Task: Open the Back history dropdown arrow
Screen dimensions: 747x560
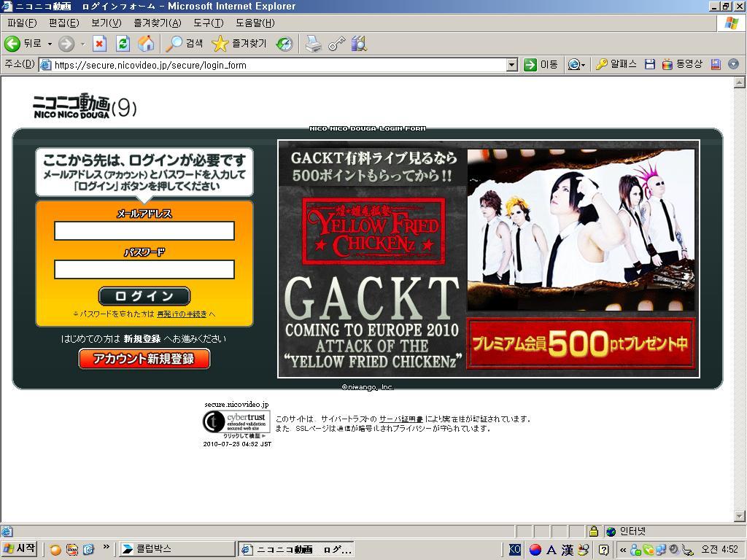Action: pyautogui.click(x=50, y=44)
